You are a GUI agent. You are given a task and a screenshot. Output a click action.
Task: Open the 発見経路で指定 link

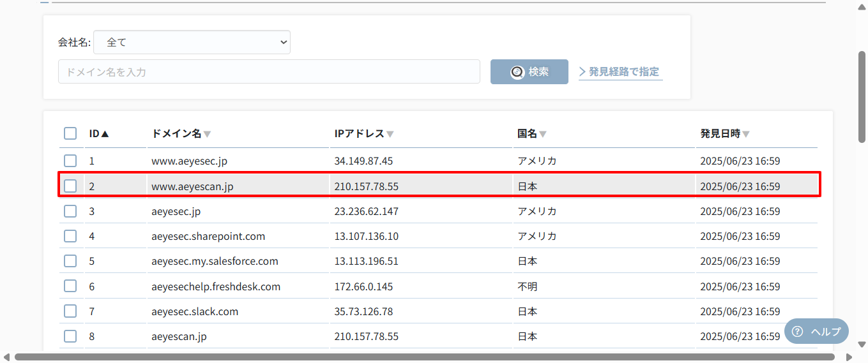[x=620, y=71]
